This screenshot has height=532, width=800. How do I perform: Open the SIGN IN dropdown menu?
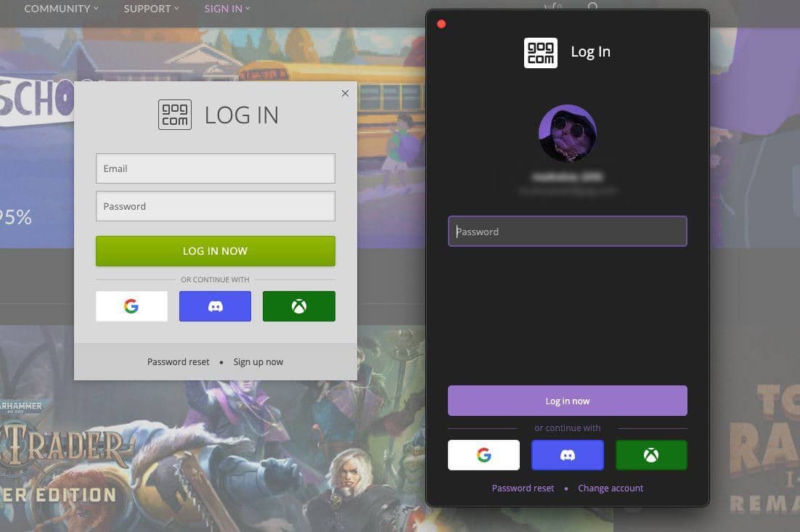(x=227, y=9)
